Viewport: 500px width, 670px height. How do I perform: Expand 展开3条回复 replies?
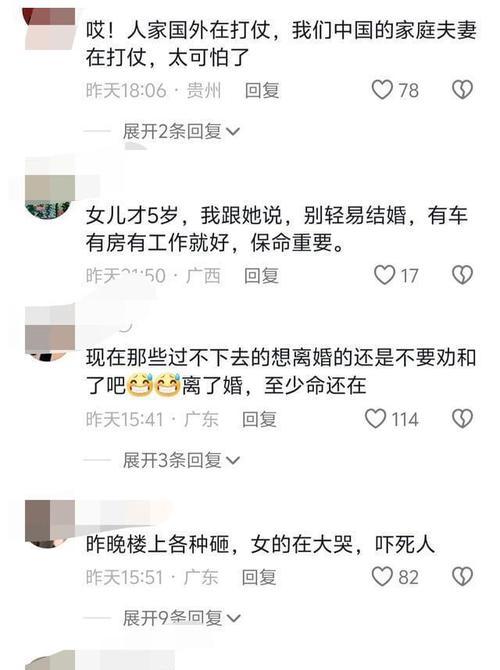[x=181, y=460]
